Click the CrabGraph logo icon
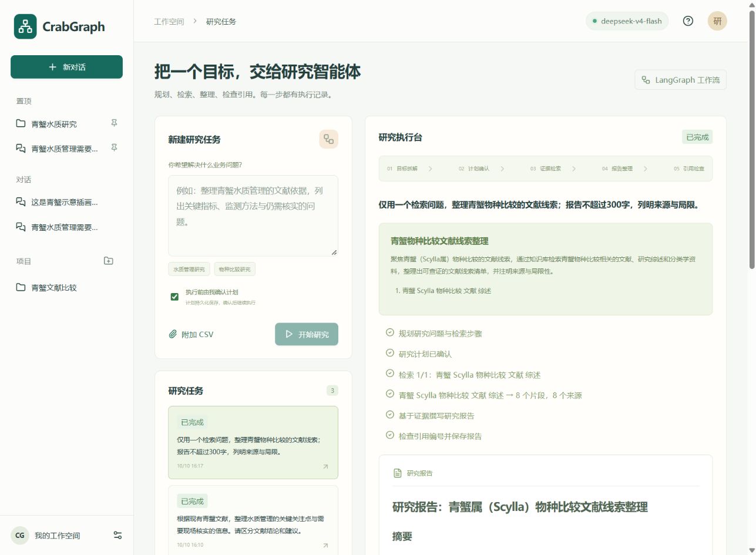The width and height of the screenshot is (756, 555). (x=25, y=26)
